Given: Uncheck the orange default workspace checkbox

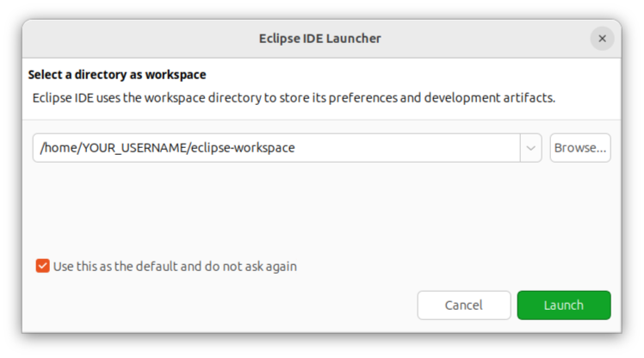Looking at the screenshot, I should (x=42, y=266).
